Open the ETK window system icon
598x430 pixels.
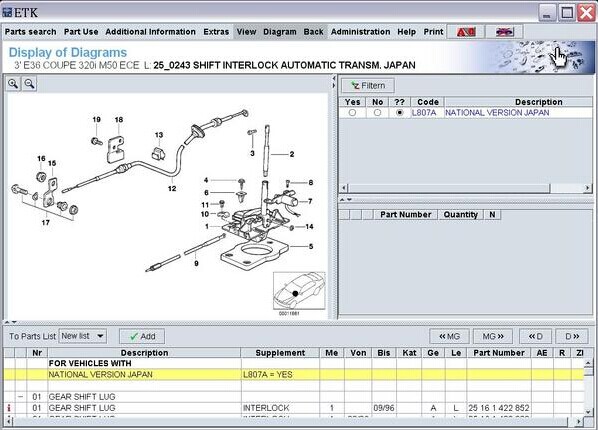(x=7, y=13)
